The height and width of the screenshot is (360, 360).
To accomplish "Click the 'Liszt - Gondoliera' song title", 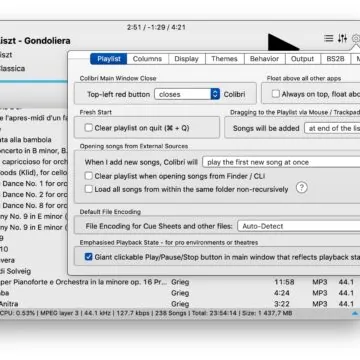I will tap(35, 41).
